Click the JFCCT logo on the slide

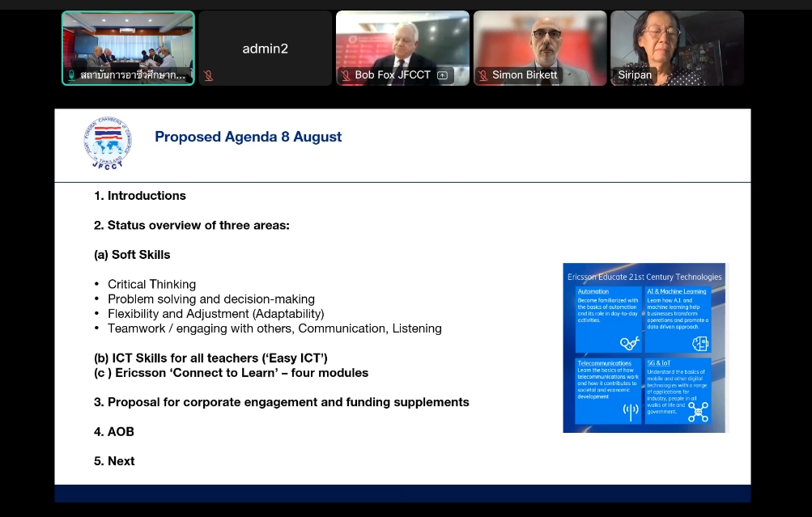tap(108, 143)
